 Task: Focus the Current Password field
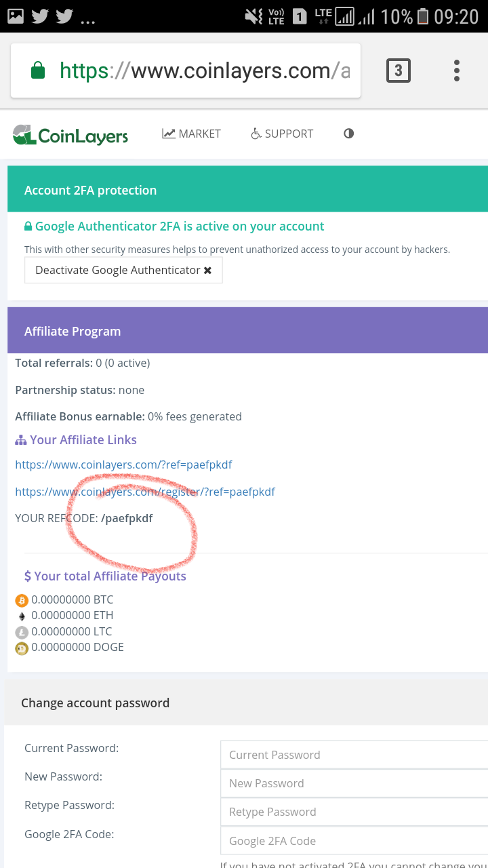[x=354, y=755]
